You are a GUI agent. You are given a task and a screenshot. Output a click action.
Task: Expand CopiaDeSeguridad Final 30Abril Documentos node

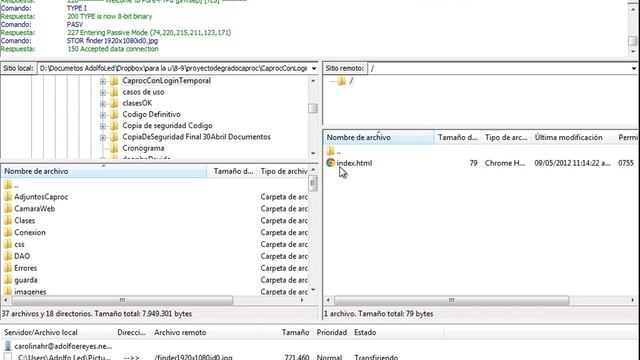point(103,138)
